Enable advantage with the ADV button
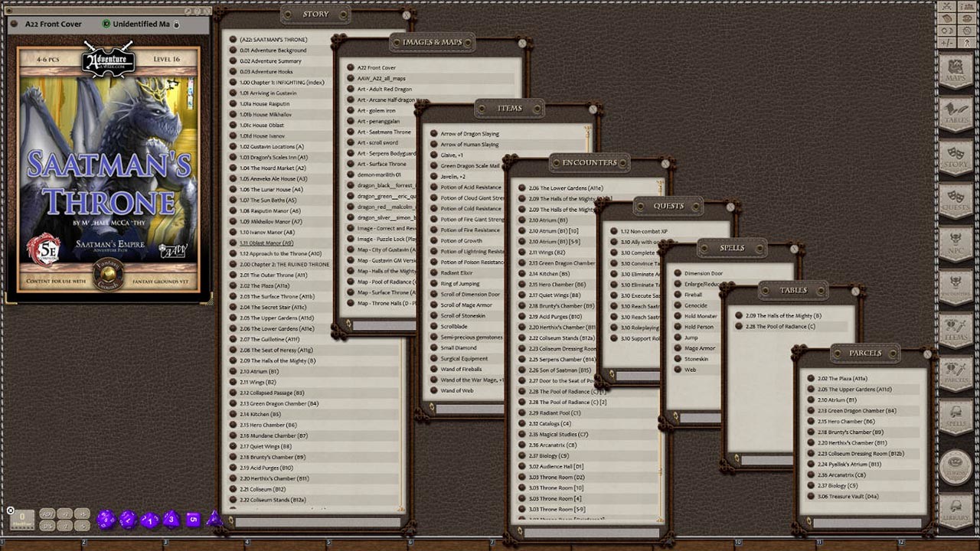The width and height of the screenshot is (980, 551). click(x=47, y=514)
